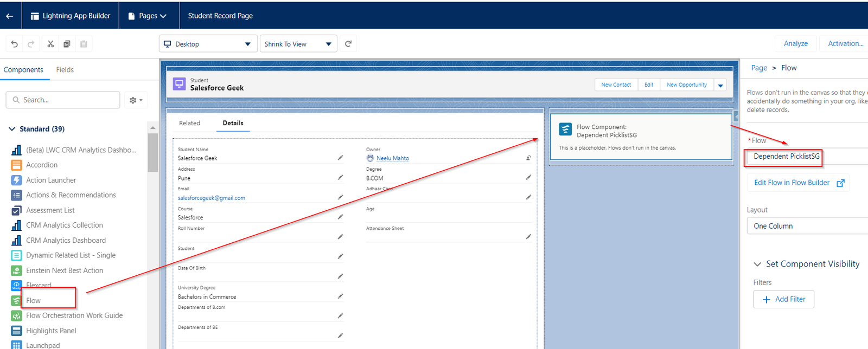Click the redo icon in toolbar
Image resolution: width=868 pixels, height=349 pixels.
point(31,44)
